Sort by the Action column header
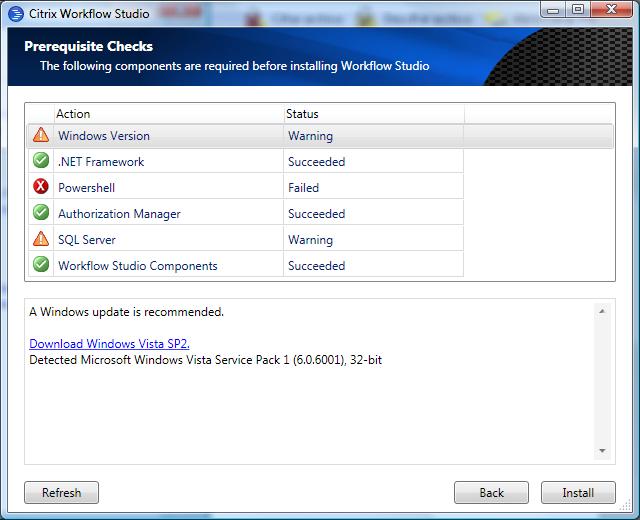 [169, 114]
